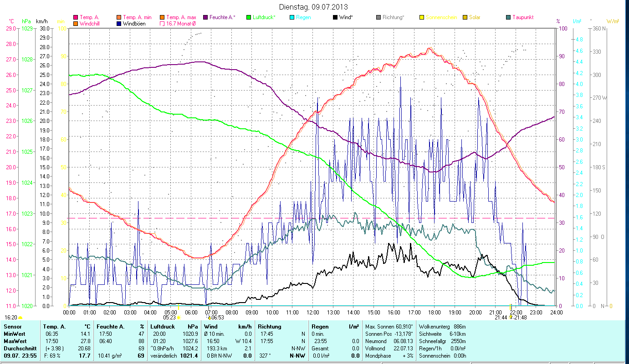This screenshot has width=629, height=364.
Task: Click the green Luftdruck* legend swatch
Action: pyautogui.click(x=248, y=18)
